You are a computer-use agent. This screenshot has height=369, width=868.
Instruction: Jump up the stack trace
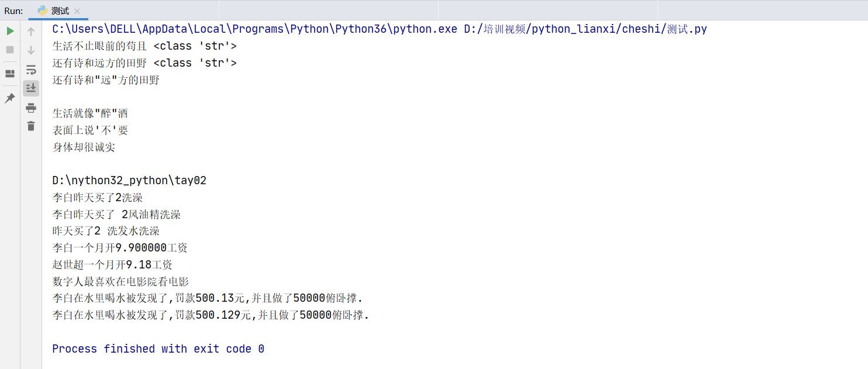30,30
